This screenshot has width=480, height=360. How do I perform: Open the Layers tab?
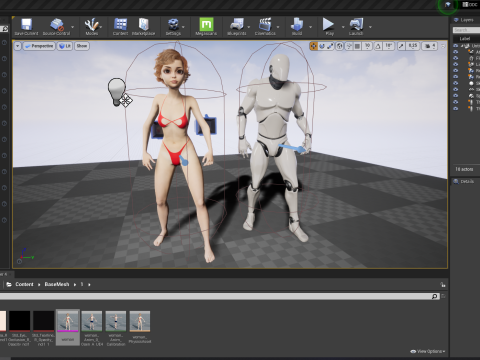[464, 20]
